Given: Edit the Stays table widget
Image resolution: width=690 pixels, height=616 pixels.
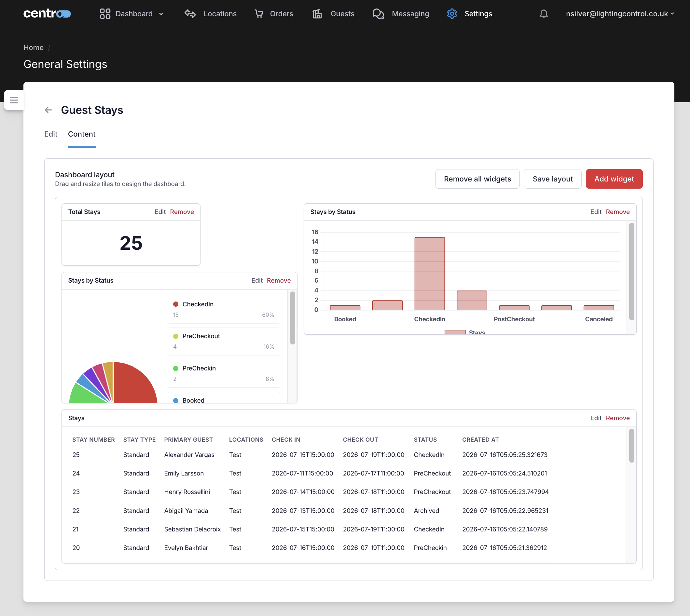Looking at the screenshot, I should point(596,418).
